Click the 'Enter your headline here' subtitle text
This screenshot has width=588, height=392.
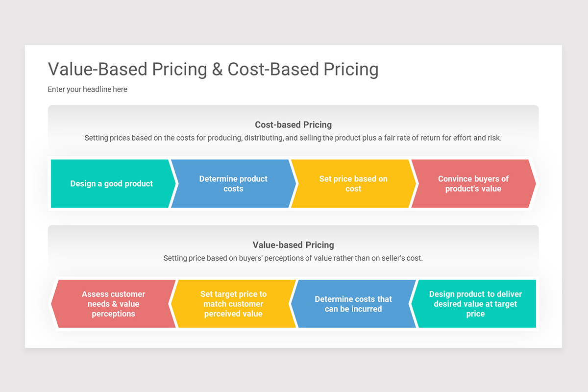(88, 89)
